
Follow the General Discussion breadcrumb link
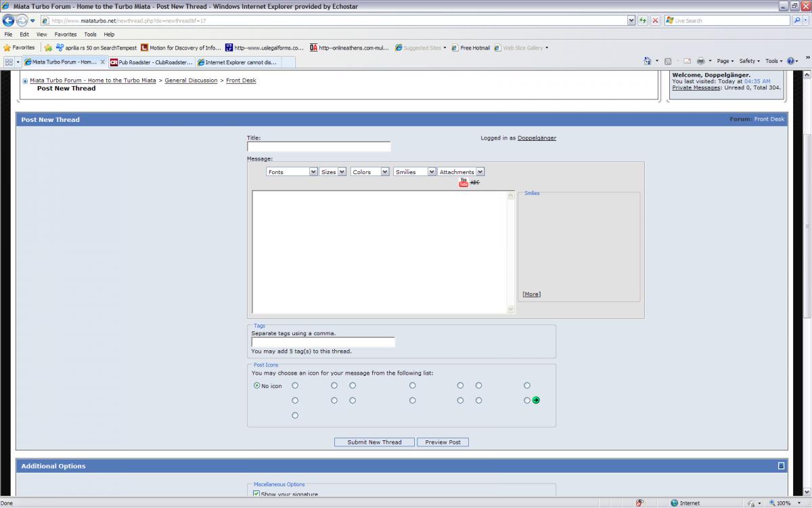[x=191, y=81]
